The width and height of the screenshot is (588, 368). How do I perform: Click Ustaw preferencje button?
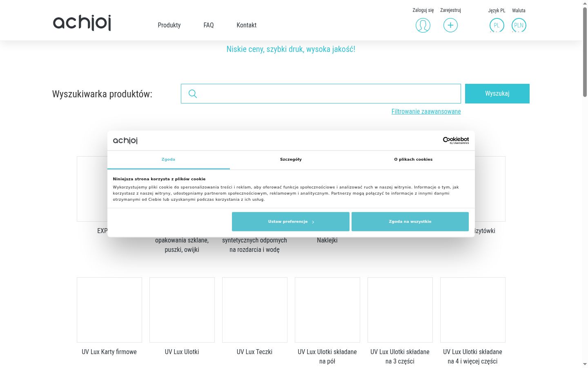(x=291, y=222)
